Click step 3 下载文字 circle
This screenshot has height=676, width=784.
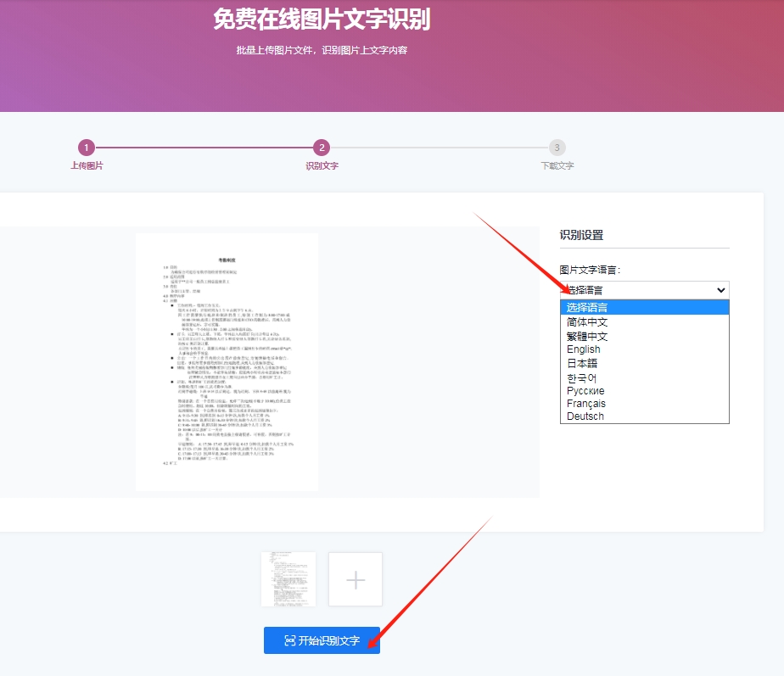click(557, 148)
